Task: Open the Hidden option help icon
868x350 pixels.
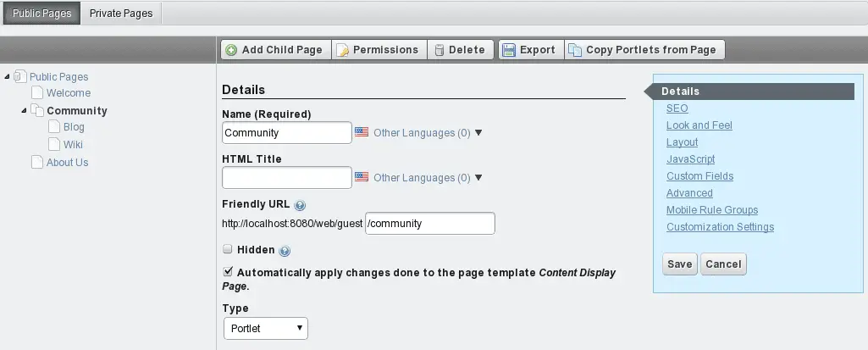Action: (285, 252)
